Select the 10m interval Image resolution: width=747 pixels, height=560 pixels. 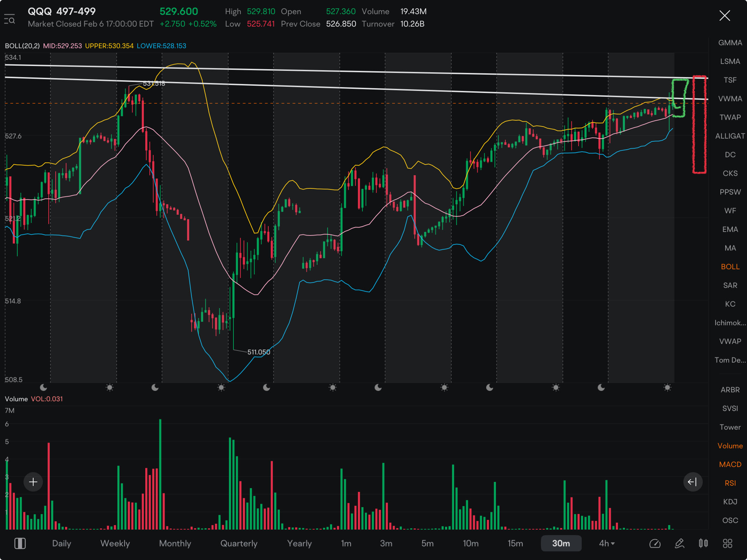tap(471, 543)
